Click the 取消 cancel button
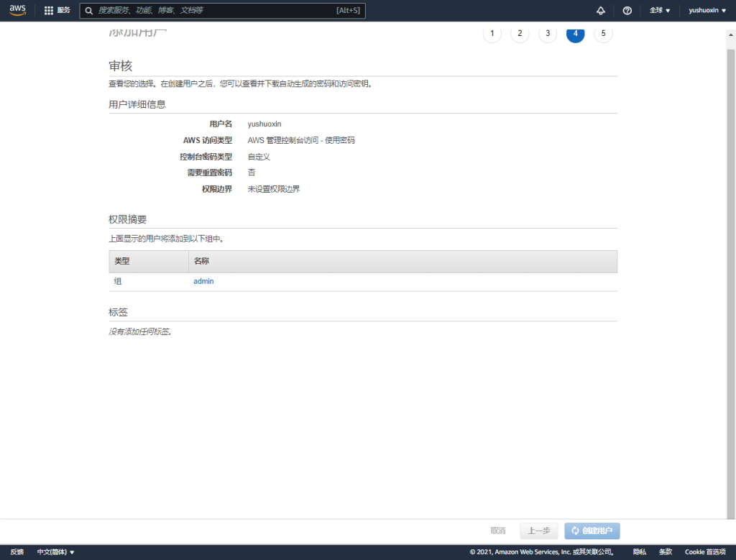736x560 pixels. 498,531
